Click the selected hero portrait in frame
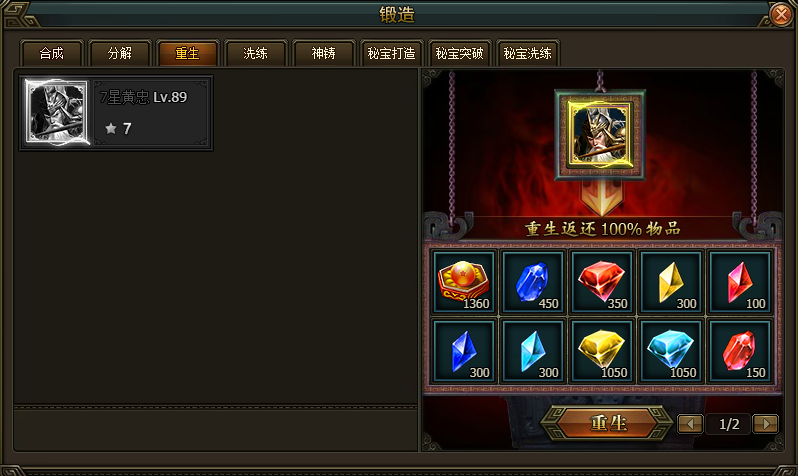The width and height of the screenshot is (798, 476). 601,134
